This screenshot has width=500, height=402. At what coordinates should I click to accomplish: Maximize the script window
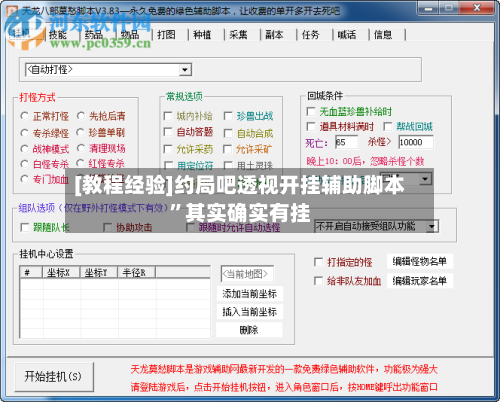(x=449, y=8)
